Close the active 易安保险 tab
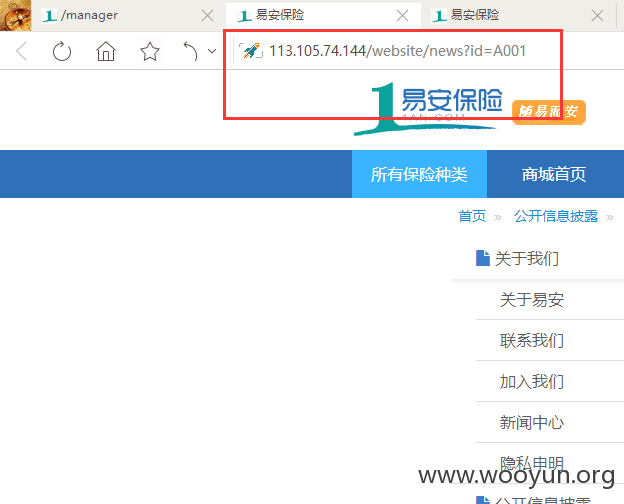Image resolution: width=624 pixels, height=504 pixels. pyautogui.click(x=402, y=16)
